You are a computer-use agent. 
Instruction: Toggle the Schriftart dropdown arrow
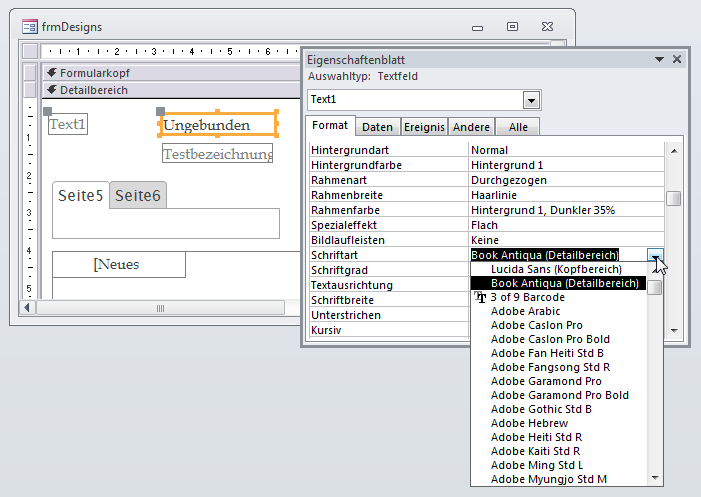(x=656, y=256)
